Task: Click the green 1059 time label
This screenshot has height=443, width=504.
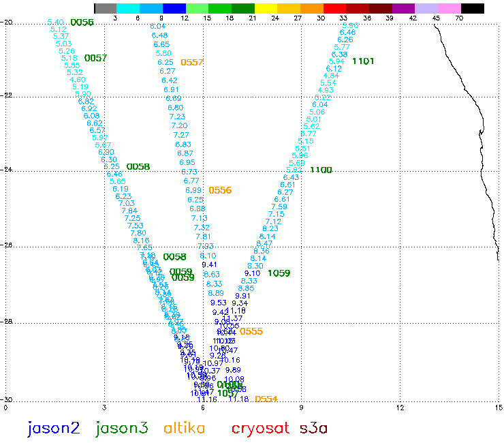Action: pos(279,273)
